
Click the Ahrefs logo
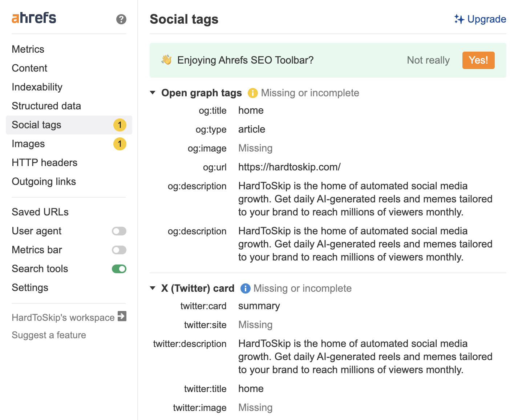(33, 17)
